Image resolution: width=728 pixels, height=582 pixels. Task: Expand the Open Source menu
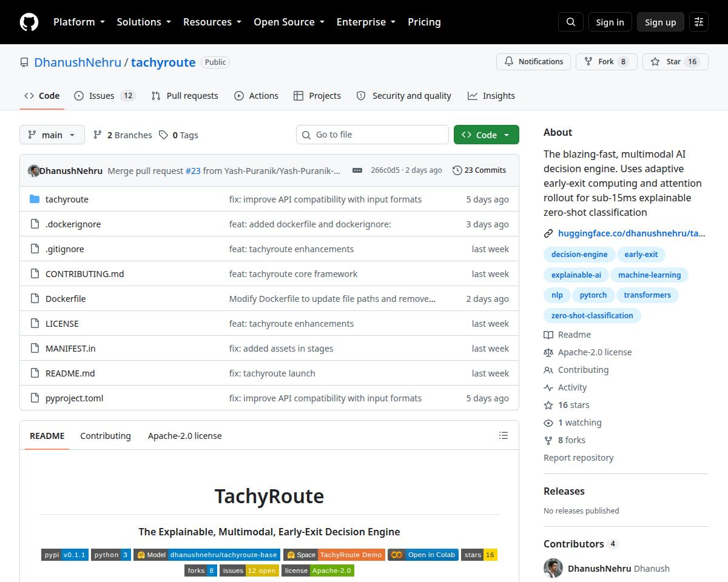click(289, 22)
